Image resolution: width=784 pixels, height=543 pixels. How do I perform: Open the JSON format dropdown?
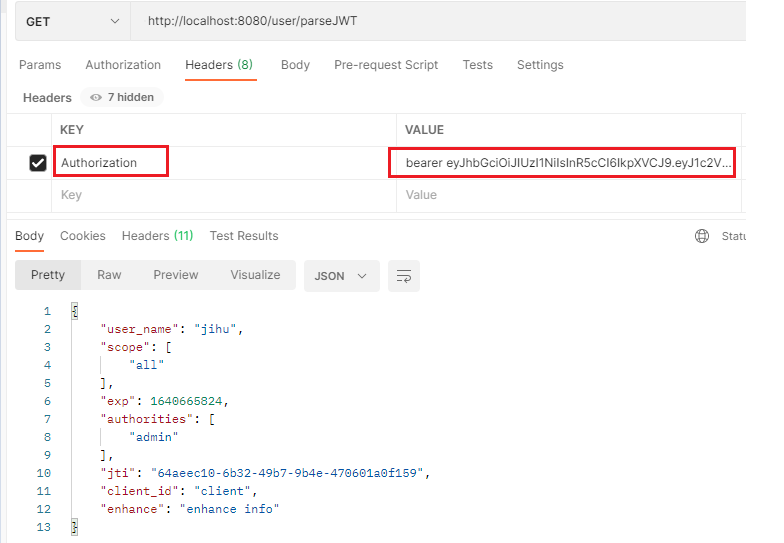click(x=342, y=276)
